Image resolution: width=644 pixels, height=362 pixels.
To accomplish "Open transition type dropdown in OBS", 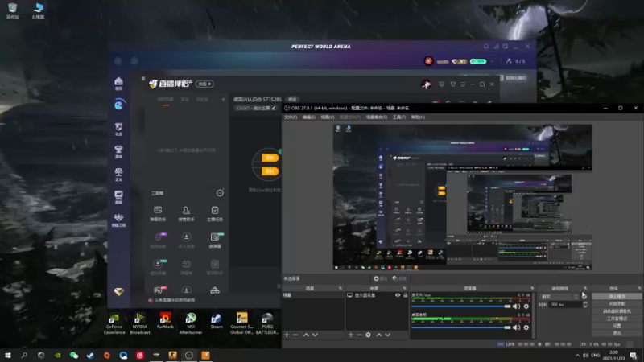I will [559, 296].
